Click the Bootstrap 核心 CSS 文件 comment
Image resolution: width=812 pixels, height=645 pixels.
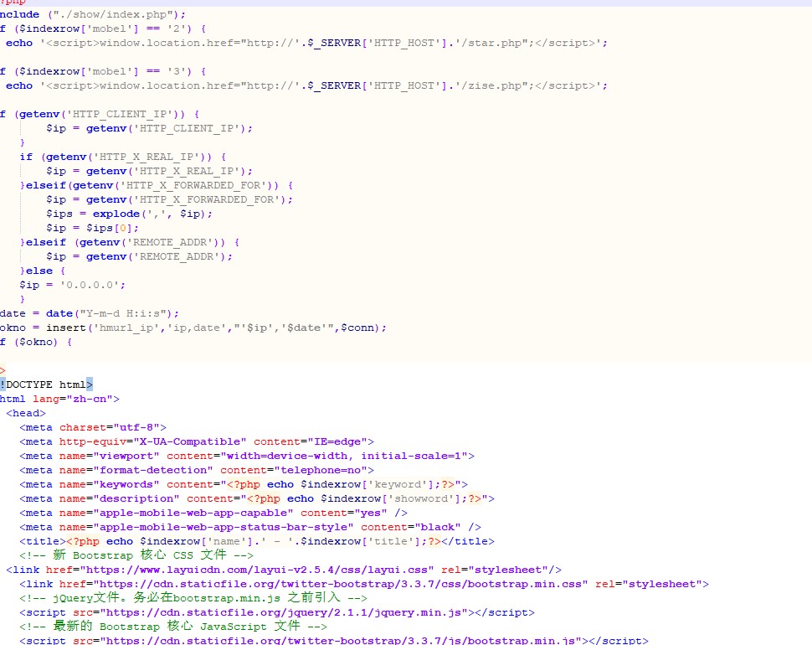pos(136,555)
